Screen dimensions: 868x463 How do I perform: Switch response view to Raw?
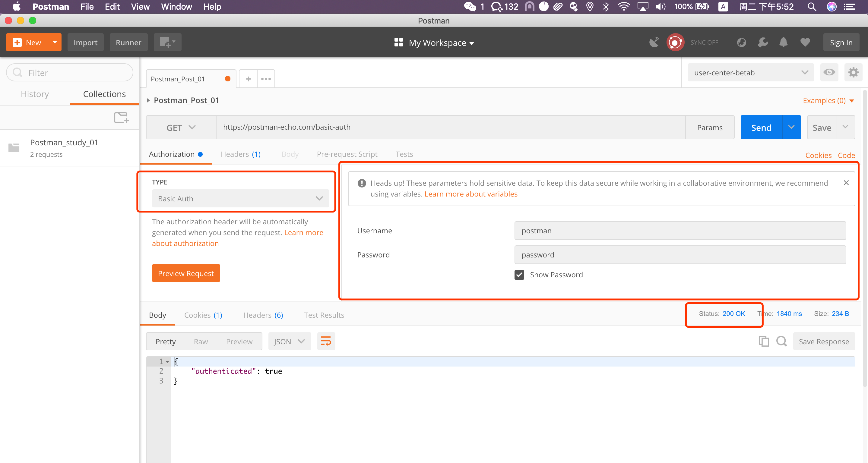pyautogui.click(x=201, y=342)
